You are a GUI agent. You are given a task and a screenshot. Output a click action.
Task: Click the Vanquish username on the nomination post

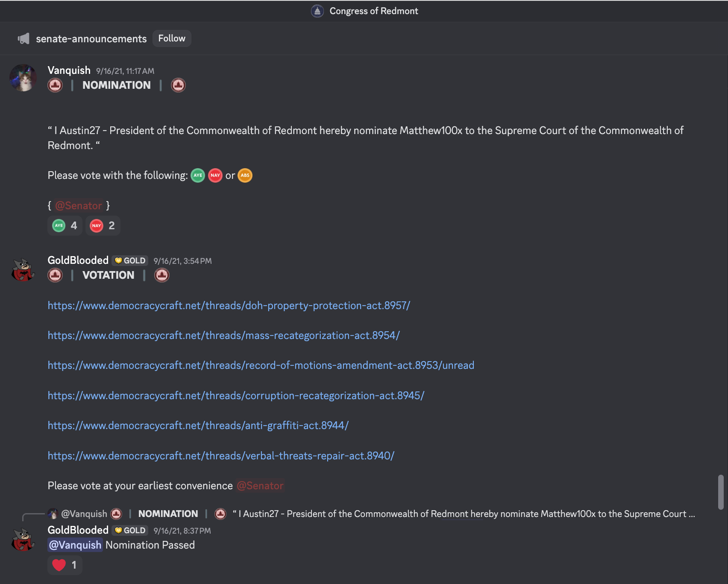(69, 70)
